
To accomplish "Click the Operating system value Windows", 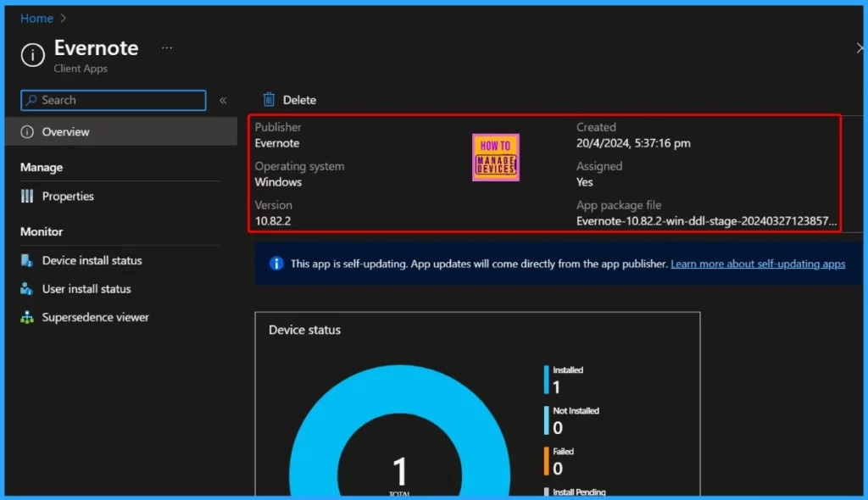I will pos(278,181).
